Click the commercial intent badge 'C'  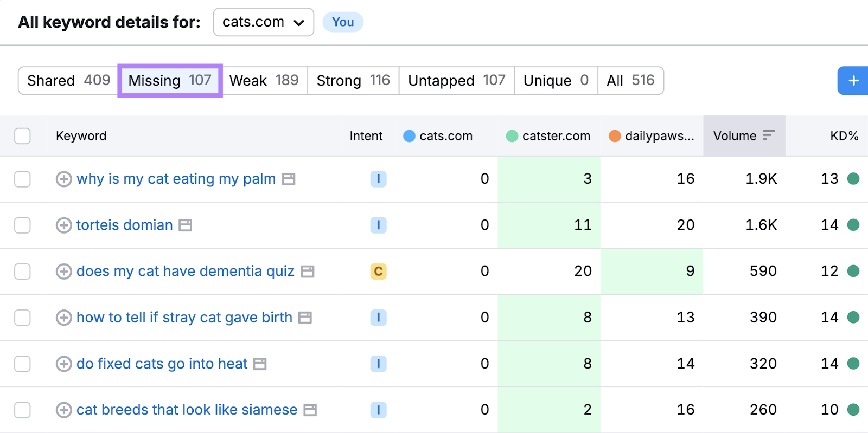pyautogui.click(x=378, y=272)
